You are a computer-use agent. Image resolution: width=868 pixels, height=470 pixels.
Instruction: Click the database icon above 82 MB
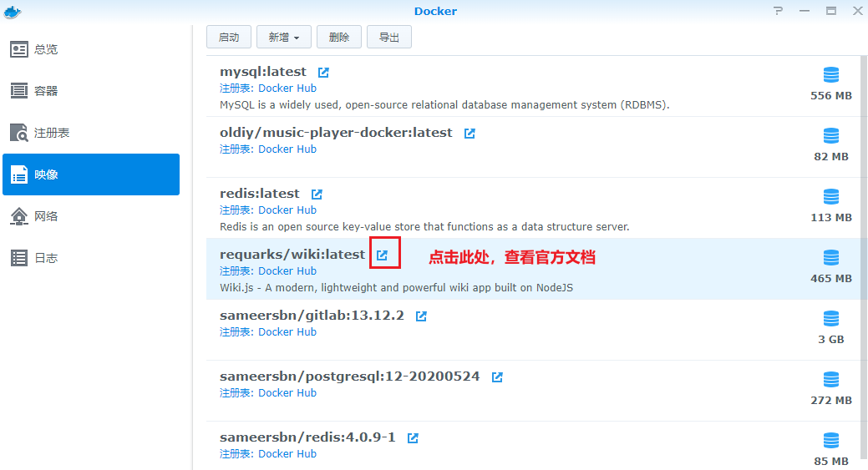coord(831,135)
